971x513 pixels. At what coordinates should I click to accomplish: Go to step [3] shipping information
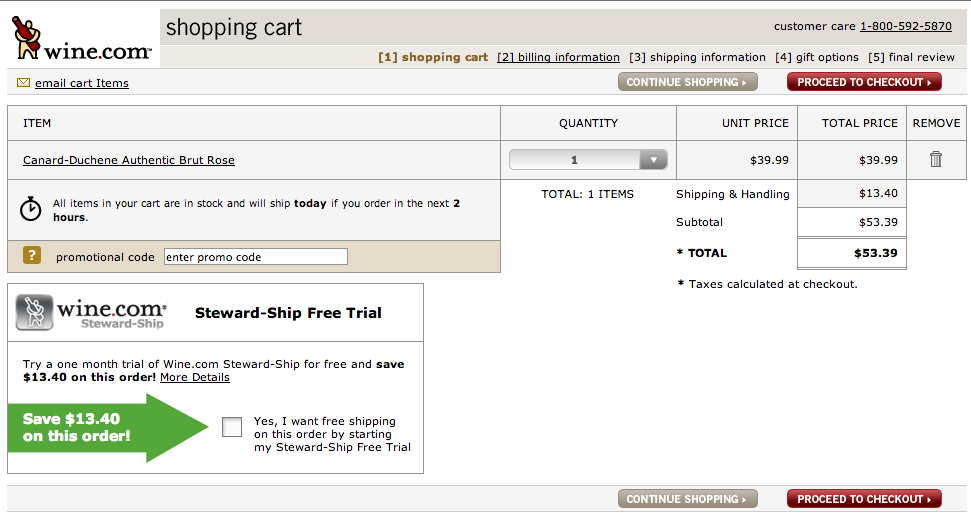[697, 57]
